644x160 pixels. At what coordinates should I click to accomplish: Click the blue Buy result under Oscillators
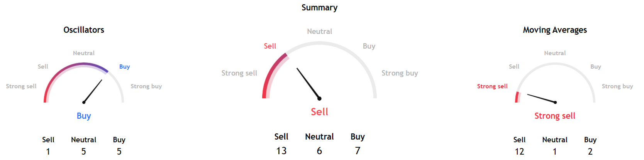point(84,116)
